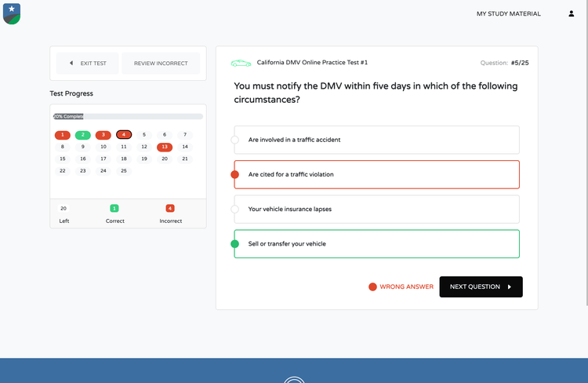Jump to question 25 in the grid
The width and height of the screenshot is (588, 383).
[124, 170]
